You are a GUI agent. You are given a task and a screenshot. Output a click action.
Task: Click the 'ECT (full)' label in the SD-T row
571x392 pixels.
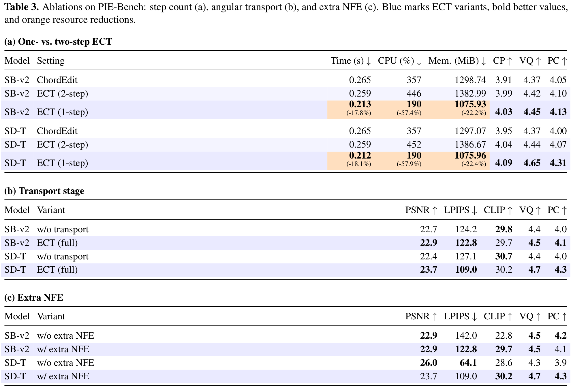click(57, 270)
